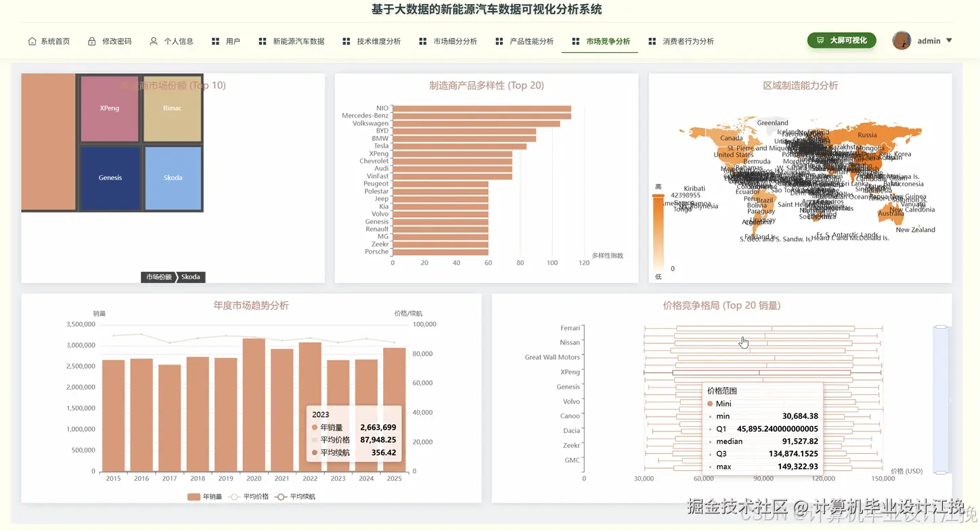Click the Porsche diversity bar
This screenshot has height=531, width=980.
[441, 252]
